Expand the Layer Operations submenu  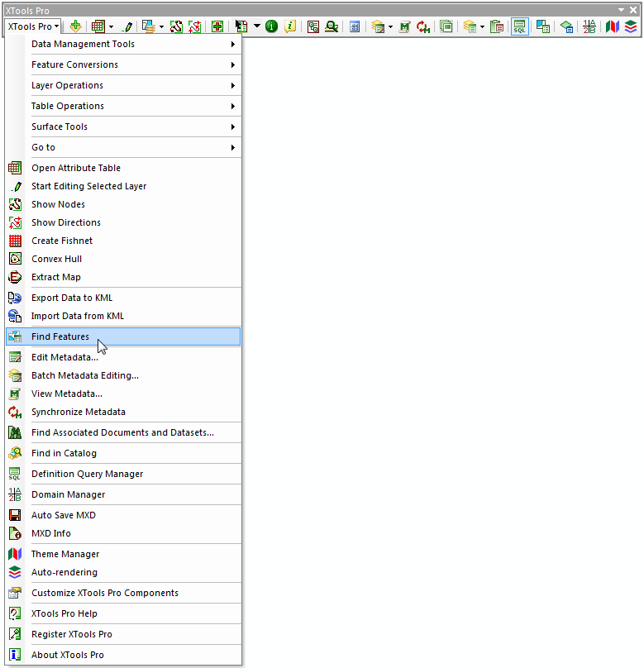[123, 85]
